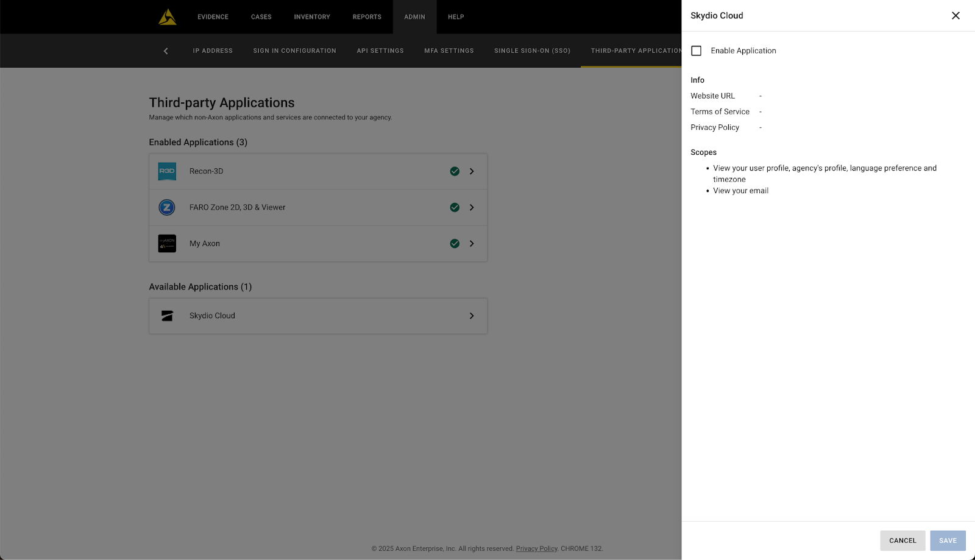Click the Enable Application label
This screenshot has height=560, width=975.
point(743,51)
